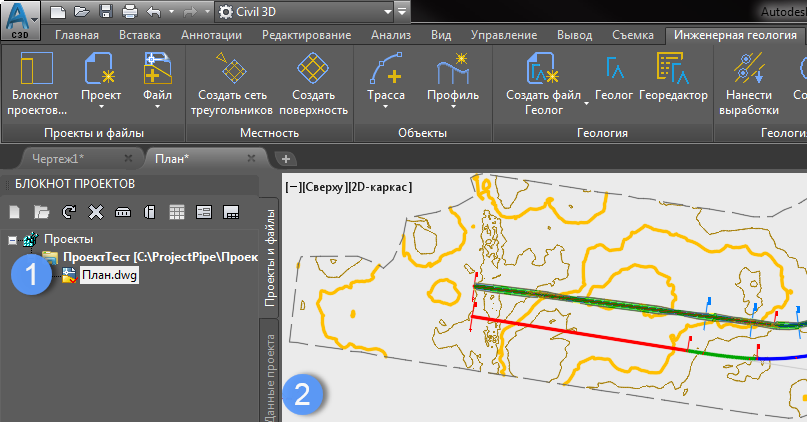Screen dimensions: 807x422
Task: Switch to the Чертеж1* drawing tab
Action: [x=58, y=159]
